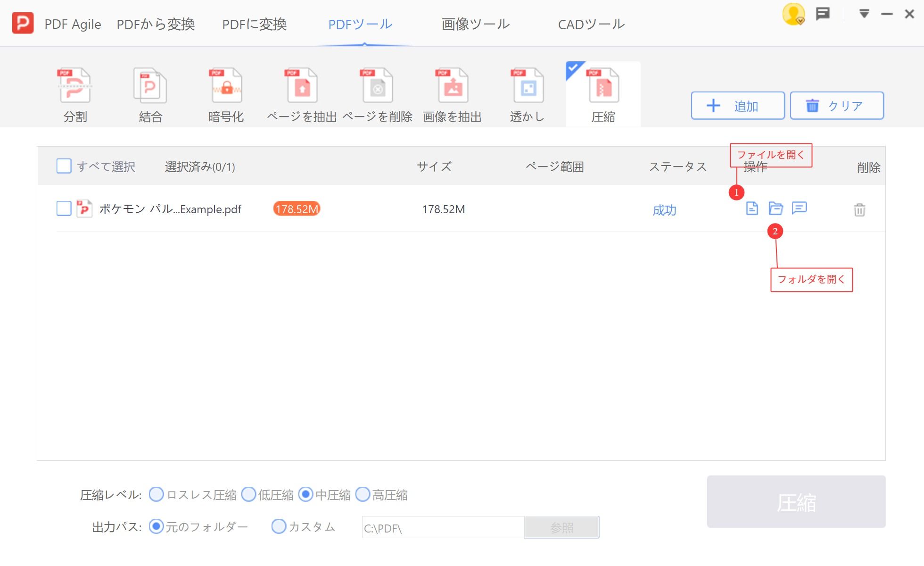Open the 暗号化 encryption tool
Image resolution: width=924 pixels, height=566 pixels.
click(225, 92)
